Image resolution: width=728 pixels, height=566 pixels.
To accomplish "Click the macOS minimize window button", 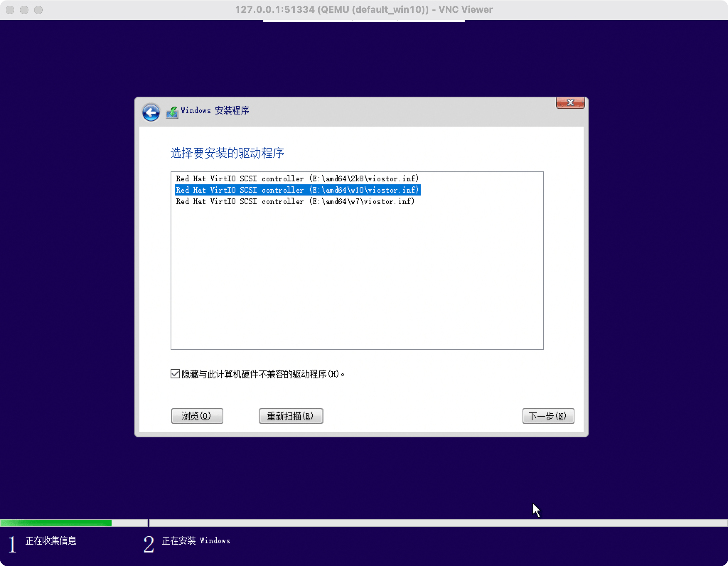I will coord(24,10).
